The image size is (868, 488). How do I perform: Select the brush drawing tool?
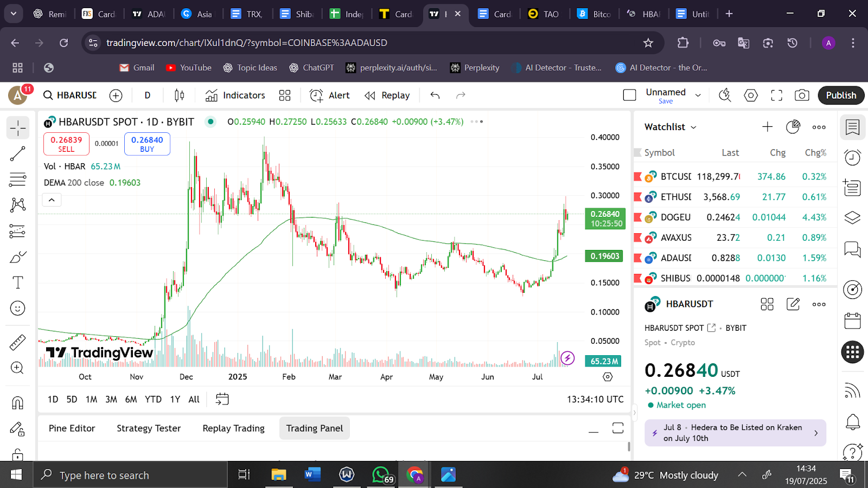tap(18, 256)
